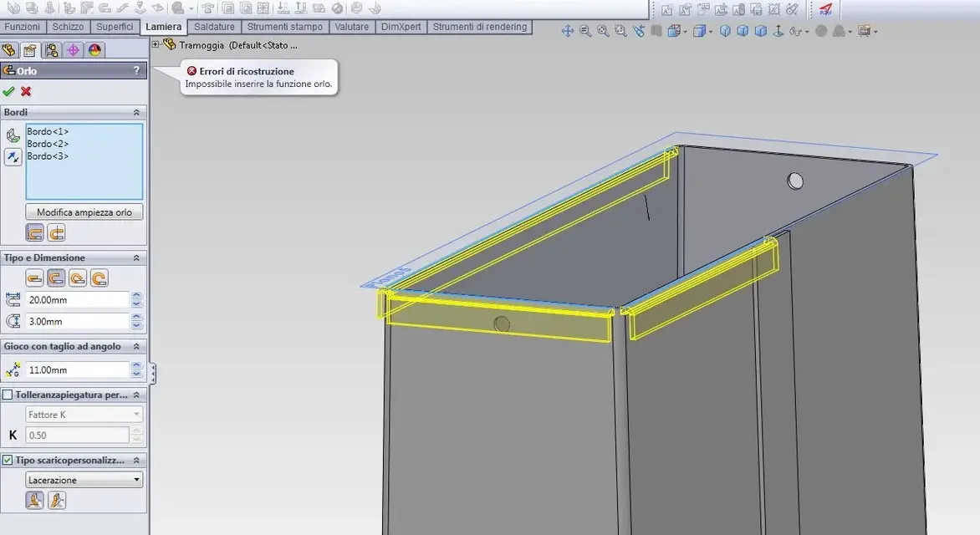This screenshot has width=980, height=535.
Task: Open the DisplayManager color sphere tab
Action: 94,50
